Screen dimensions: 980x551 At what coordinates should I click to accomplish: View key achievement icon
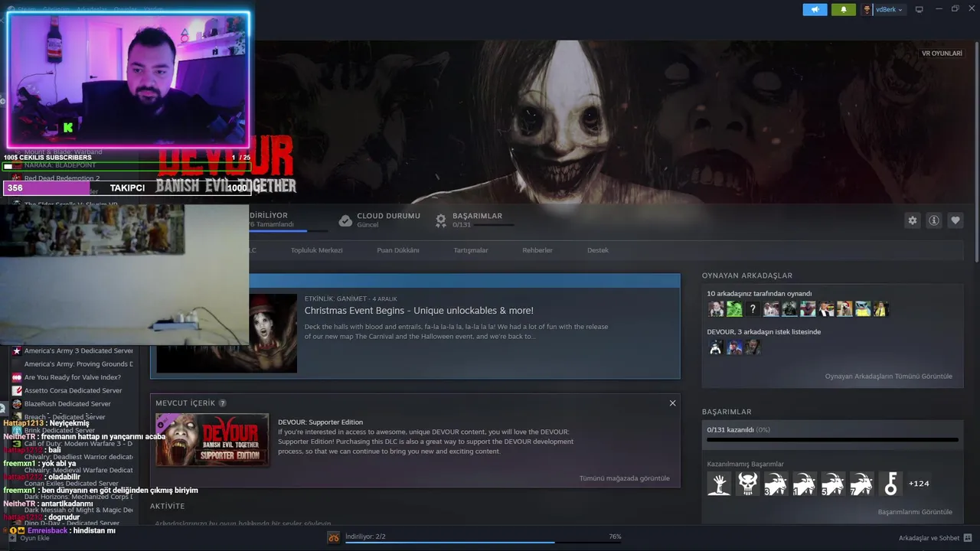coord(890,484)
